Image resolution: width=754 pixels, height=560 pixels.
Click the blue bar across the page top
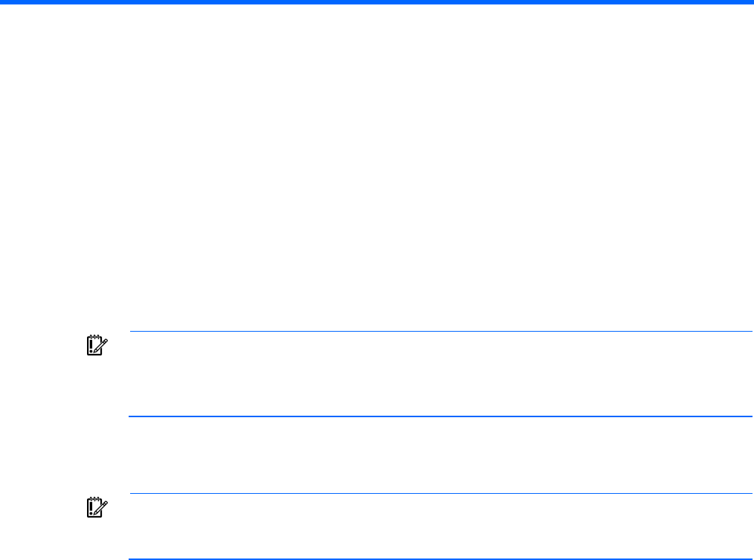[377, 2]
